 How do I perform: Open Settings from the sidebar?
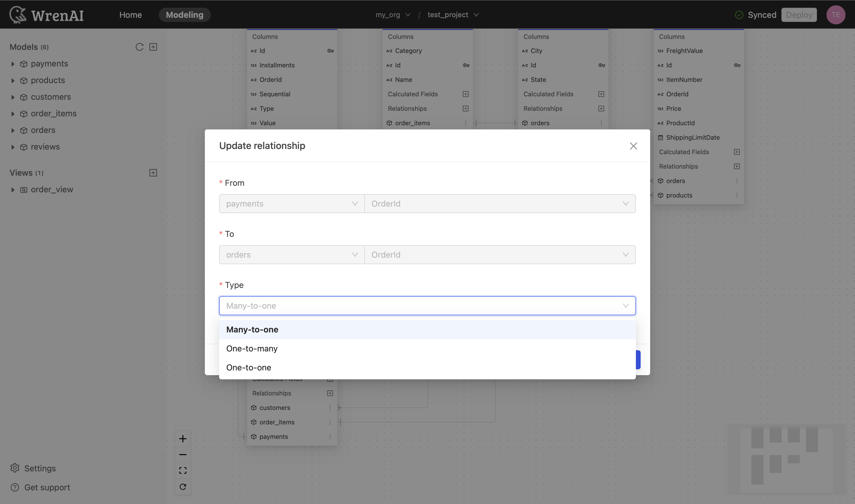tap(33, 468)
